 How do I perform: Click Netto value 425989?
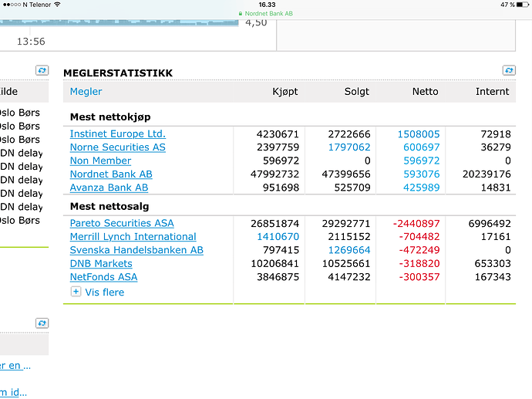coord(422,188)
